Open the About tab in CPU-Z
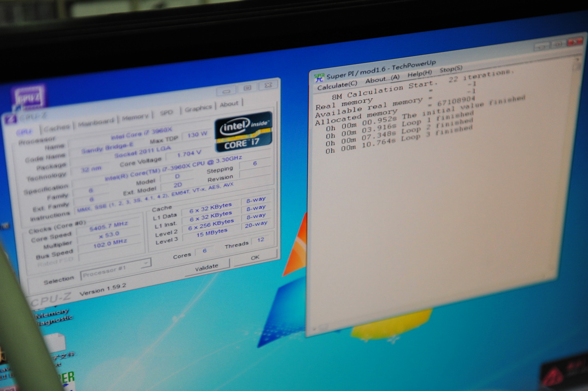This screenshot has height=391, width=588. click(x=229, y=104)
